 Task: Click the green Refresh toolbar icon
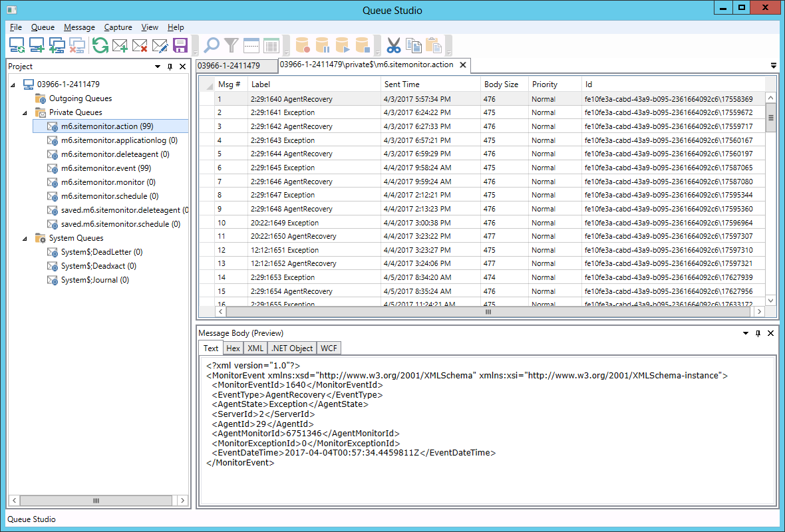(100, 45)
